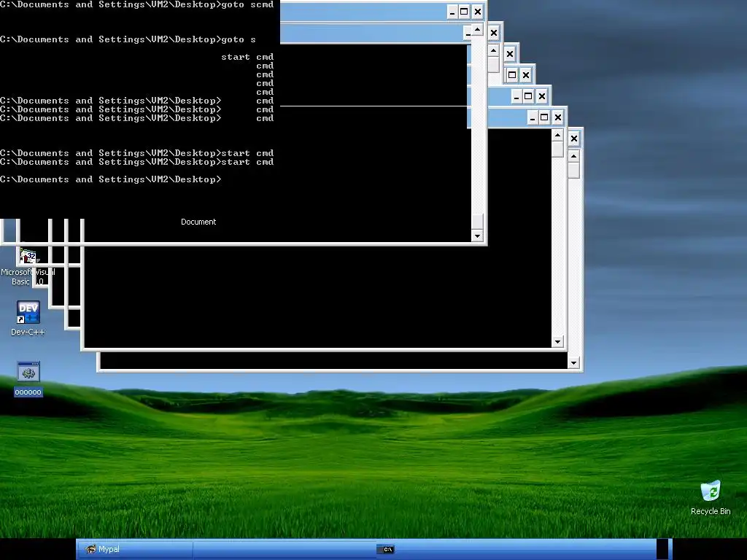Open the Dev-C++ desktop shortcut
Image resolution: width=747 pixels, height=560 pixels.
[x=28, y=318]
